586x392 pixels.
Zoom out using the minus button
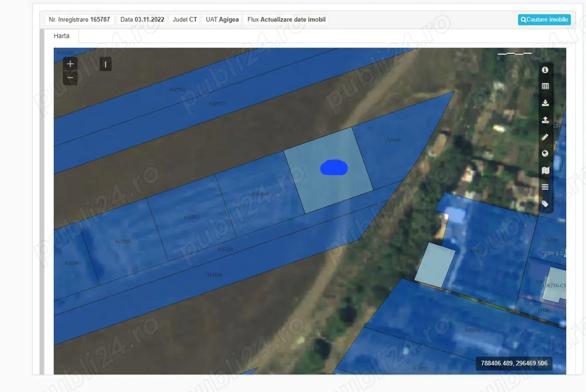[70, 77]
